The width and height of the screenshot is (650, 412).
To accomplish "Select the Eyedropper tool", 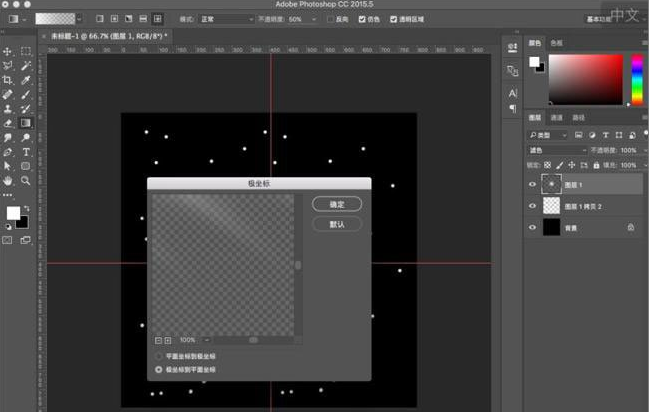I will (x=26, y=80).
